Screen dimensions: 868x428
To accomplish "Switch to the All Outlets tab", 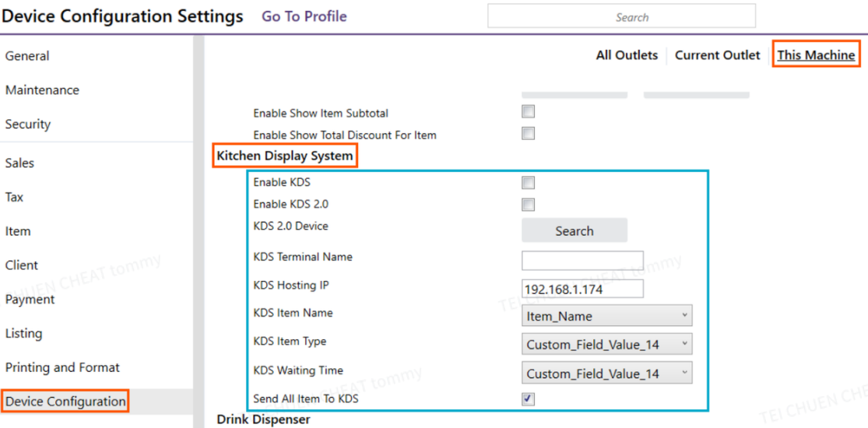I will coord(627,55).
